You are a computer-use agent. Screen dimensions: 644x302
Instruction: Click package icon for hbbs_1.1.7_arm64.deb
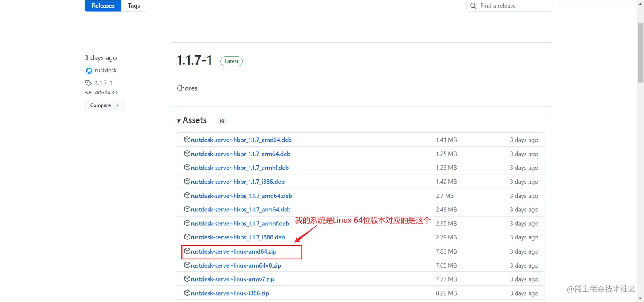pyautogui.click(x=187, y=209)
